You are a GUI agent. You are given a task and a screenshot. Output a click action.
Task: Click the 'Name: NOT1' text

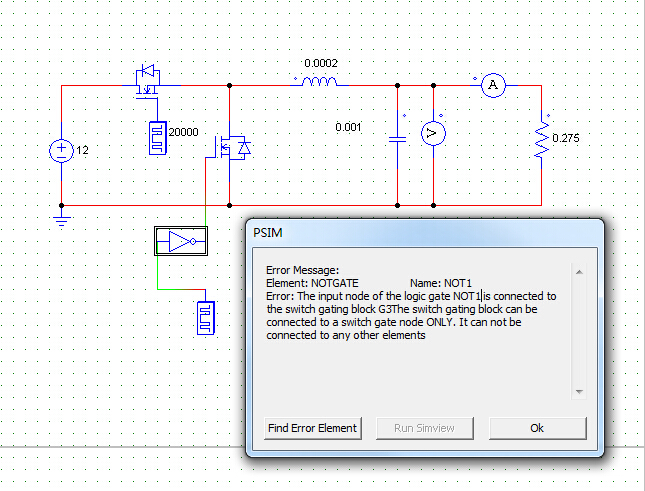point(441,283)
